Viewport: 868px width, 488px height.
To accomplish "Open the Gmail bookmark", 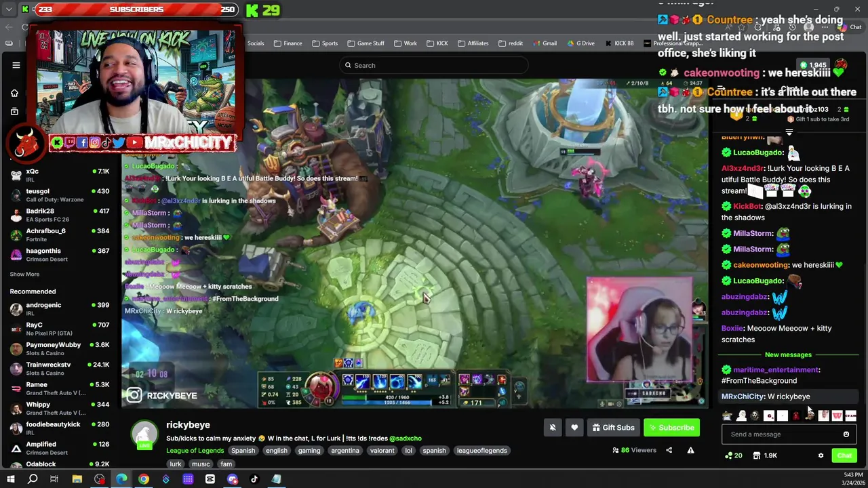I will click(x=544, y=43).
